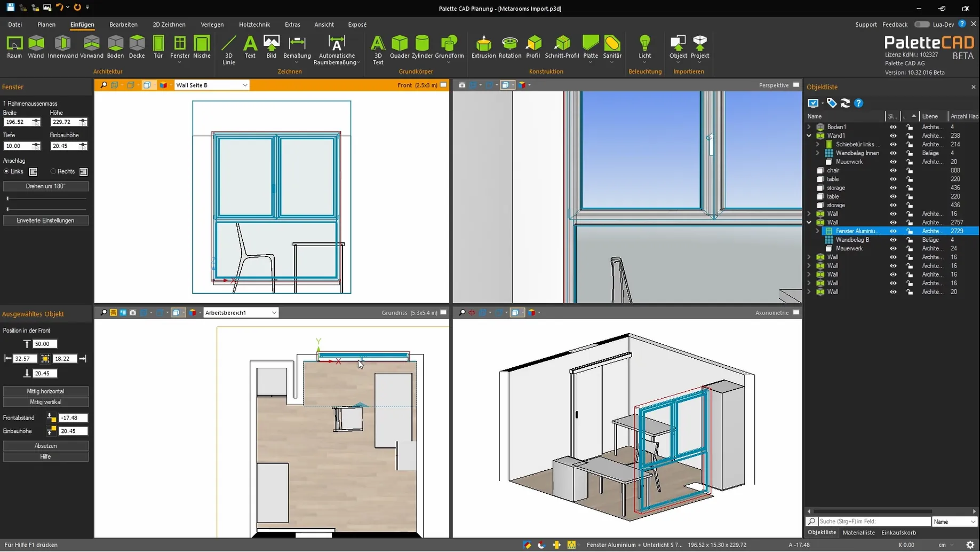Viewport: 980px width, 552px height.
Task: Collapse the Wand1 tree entry
Action: pyautogui.click(x=809, y=136)
